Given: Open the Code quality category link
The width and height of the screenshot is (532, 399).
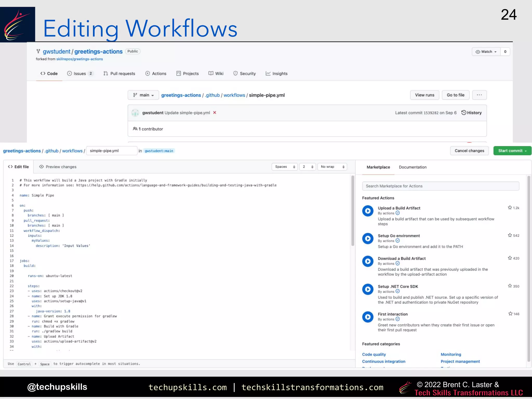Looking at the screenshot, I should 374,354.
